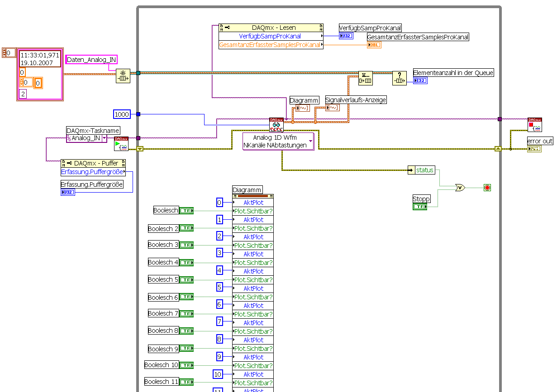Select GesamtanzErfassterSamplesProKanal DBL indicator terminal
This screenshot has height=392, width=557.
374,45
